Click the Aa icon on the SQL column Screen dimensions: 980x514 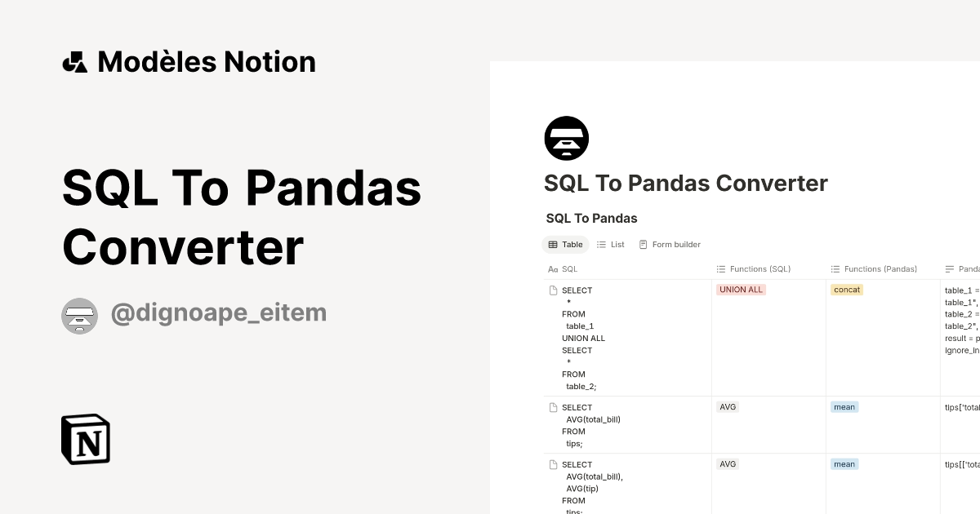coord(553,268)
